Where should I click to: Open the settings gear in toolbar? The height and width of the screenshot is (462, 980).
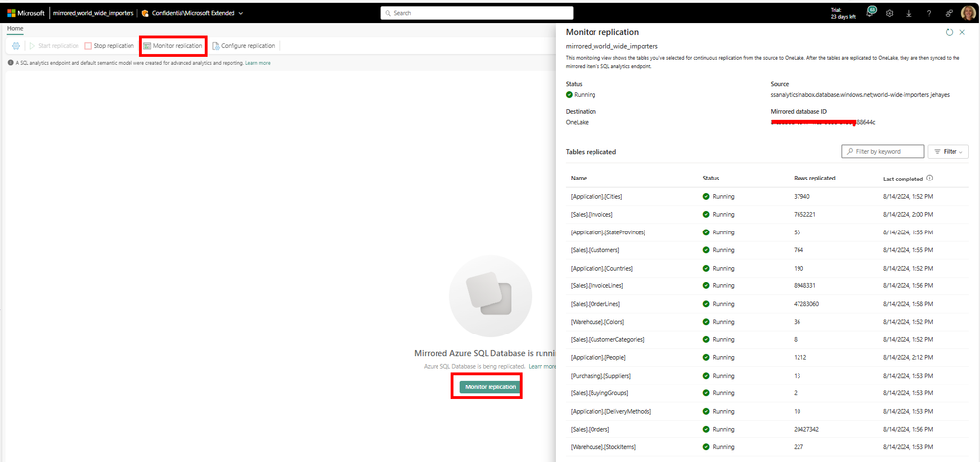click(16, 46)
